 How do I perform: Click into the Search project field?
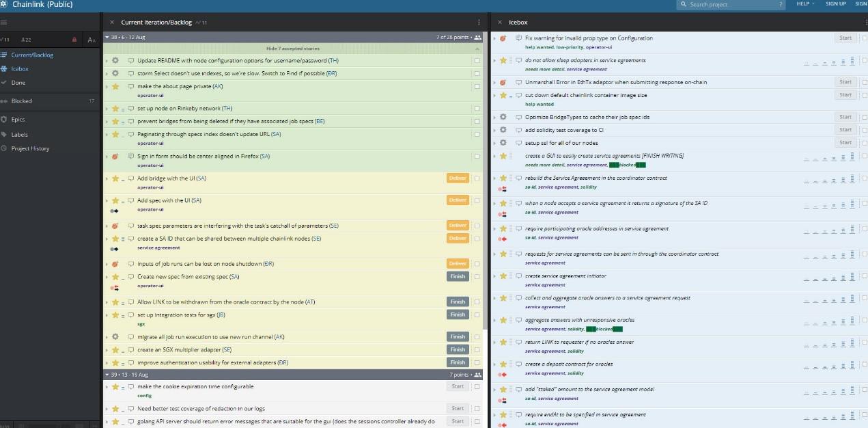coord(731,4)
